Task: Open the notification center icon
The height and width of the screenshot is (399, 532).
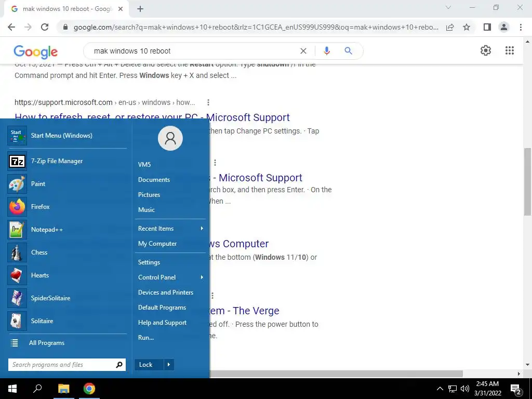Action: coord(516,389)
